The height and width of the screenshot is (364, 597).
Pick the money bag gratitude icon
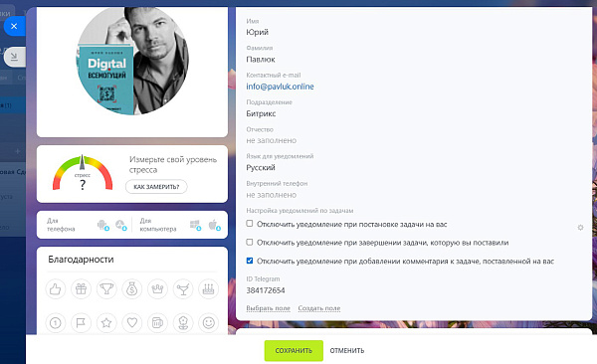click(132, 289)
